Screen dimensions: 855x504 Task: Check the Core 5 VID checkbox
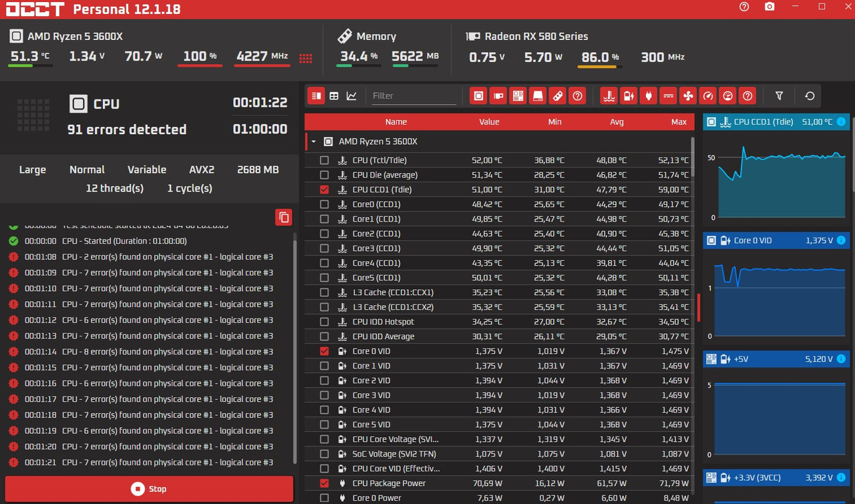pyautogui.click(x=325, y=425)
